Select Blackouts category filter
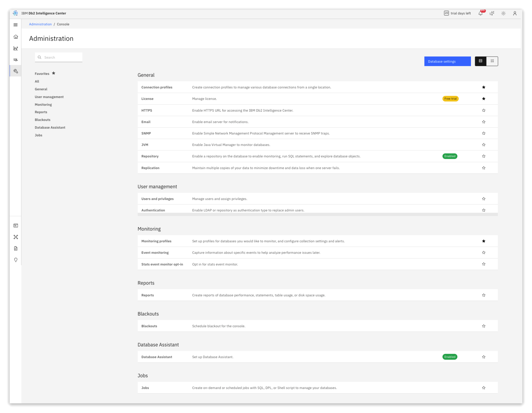 coord(43,120)
